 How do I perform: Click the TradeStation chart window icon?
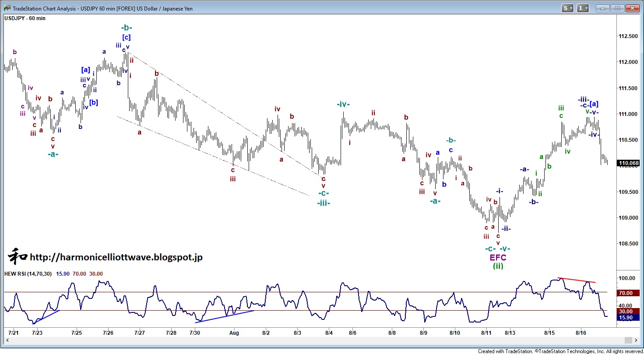pyautogui.click(x=7, y=8)
